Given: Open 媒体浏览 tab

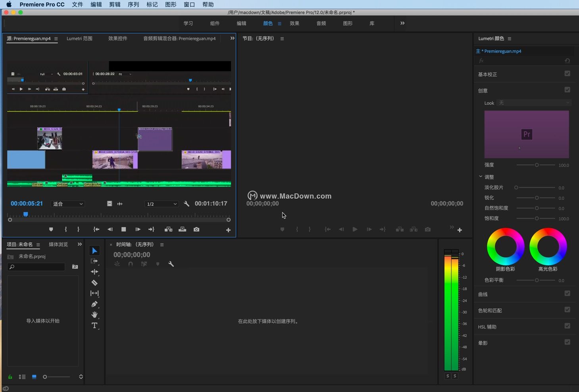Looking at the screenshot, I should point(58,245).
